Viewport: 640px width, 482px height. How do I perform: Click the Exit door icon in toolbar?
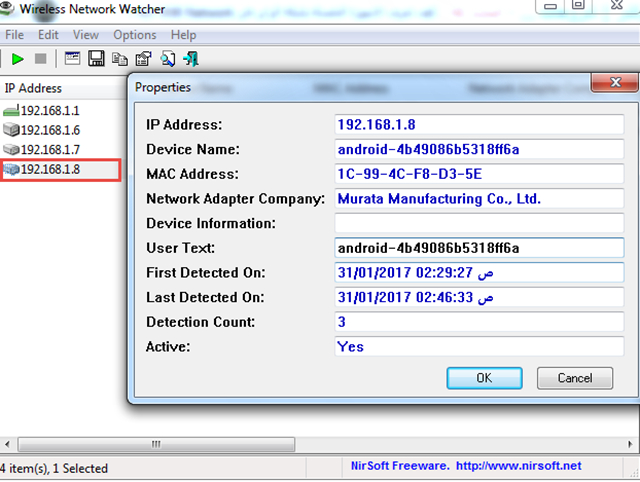tap(191, 59)
